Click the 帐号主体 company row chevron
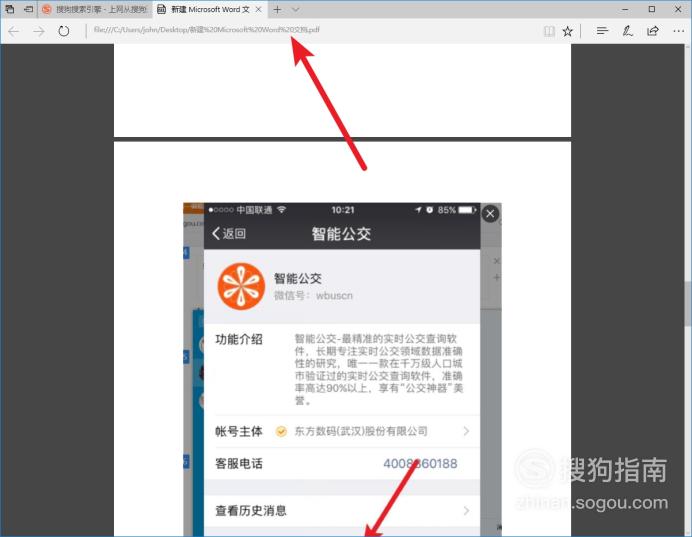This screenshot has width=692, height=537. [x=466, y=431]
